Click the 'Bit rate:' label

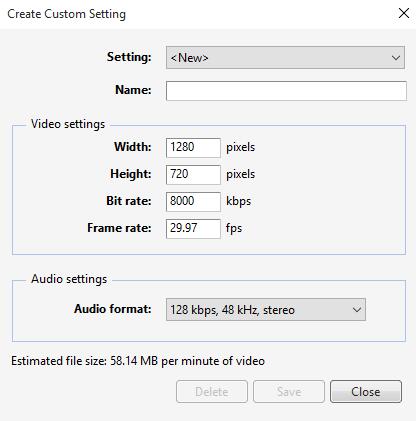point(129,201)
